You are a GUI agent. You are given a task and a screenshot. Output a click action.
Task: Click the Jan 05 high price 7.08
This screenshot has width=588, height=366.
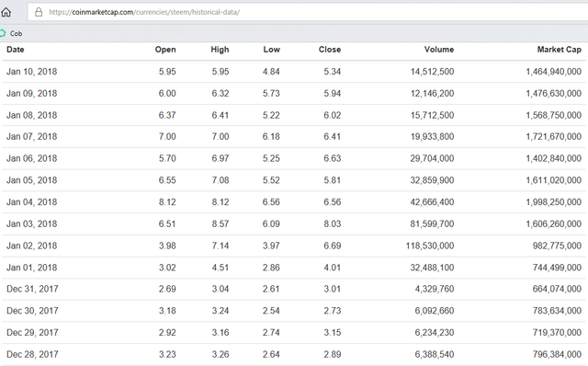click(220, 180)
